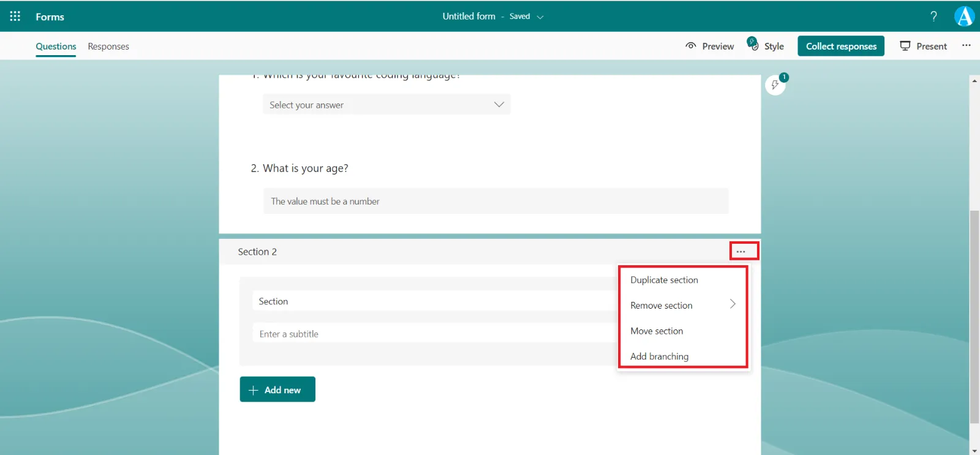Open the user account avatar

pyautogui.click(x=964, y=17)
